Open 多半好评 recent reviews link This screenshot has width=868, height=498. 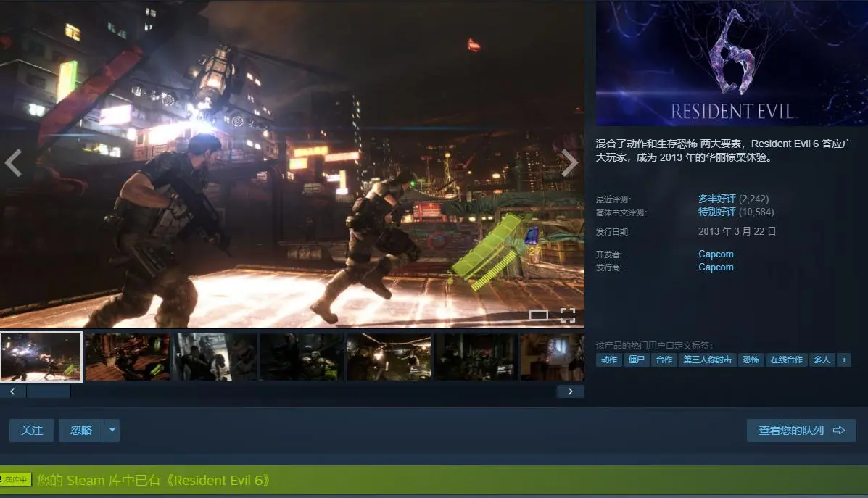716,199
